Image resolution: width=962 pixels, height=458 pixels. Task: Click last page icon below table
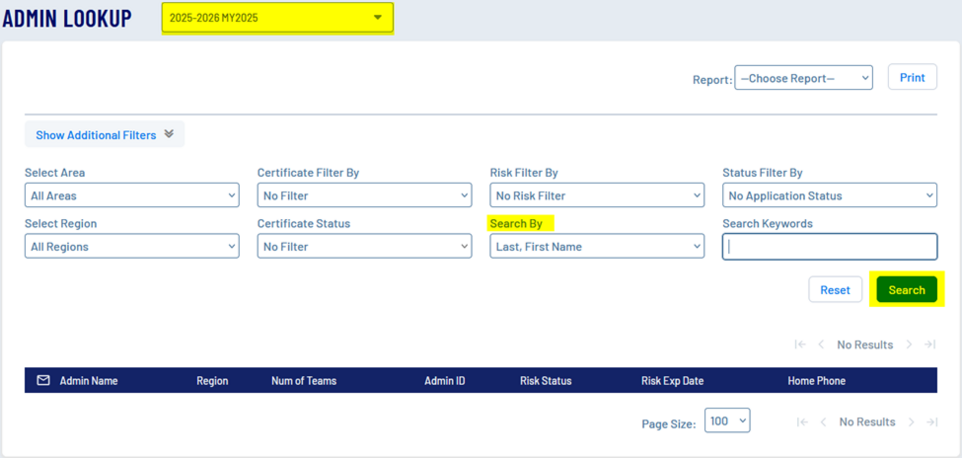click(x=930, y=422)
